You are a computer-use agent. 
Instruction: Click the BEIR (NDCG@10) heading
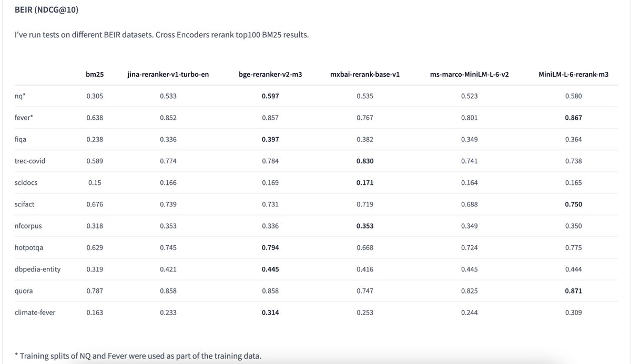pos(47,10)
